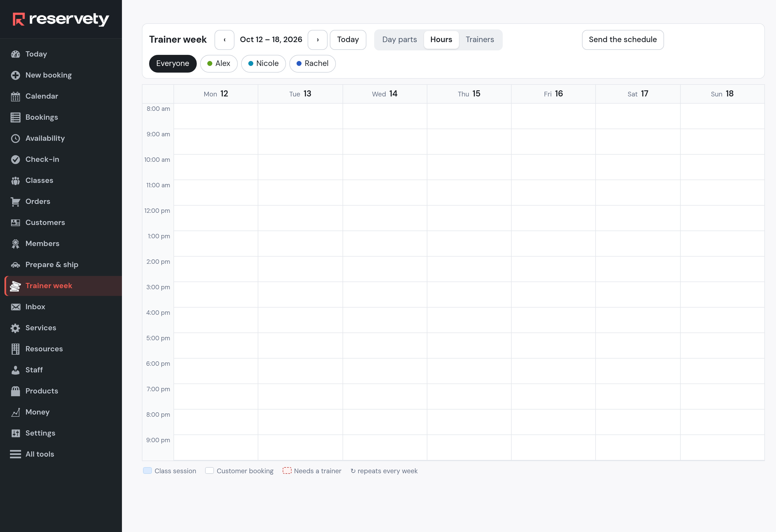776x532 pixels.
Task: Open the Services gear icon
Action: coord(15,328)
